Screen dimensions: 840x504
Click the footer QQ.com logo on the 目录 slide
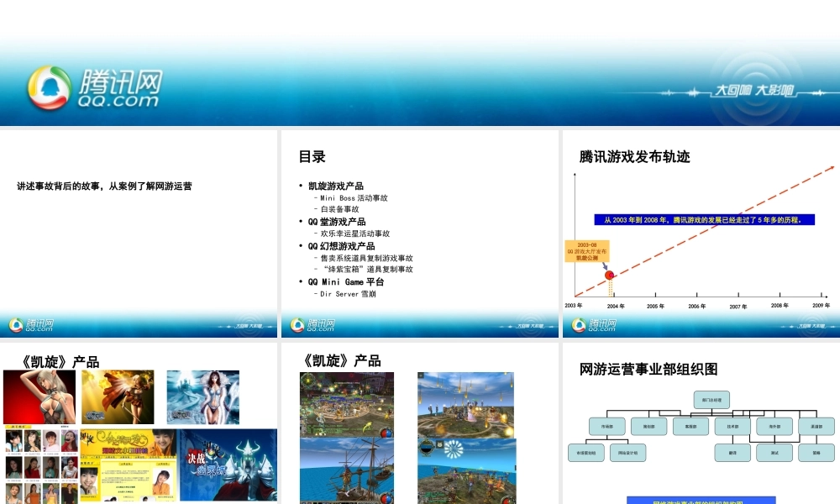[x=312, y=324]
